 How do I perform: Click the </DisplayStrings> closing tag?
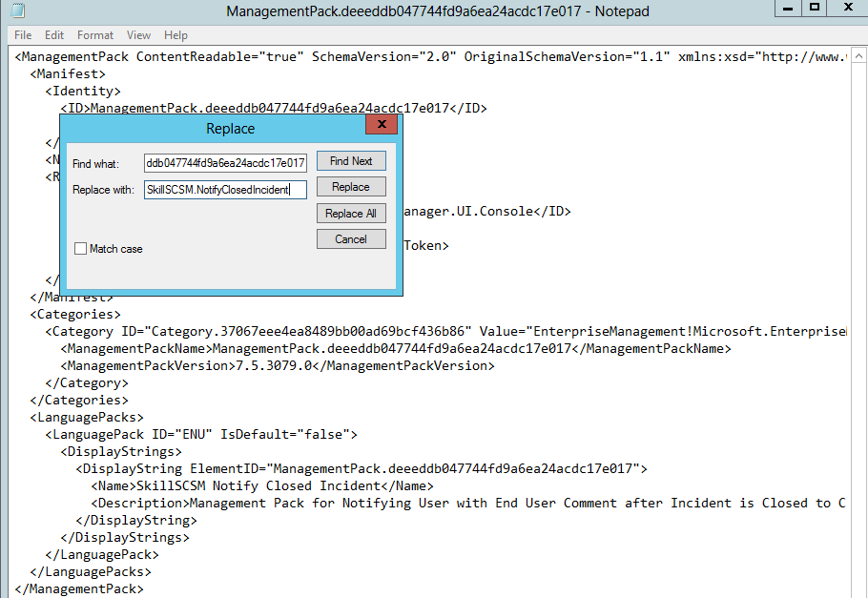[125, 537]
